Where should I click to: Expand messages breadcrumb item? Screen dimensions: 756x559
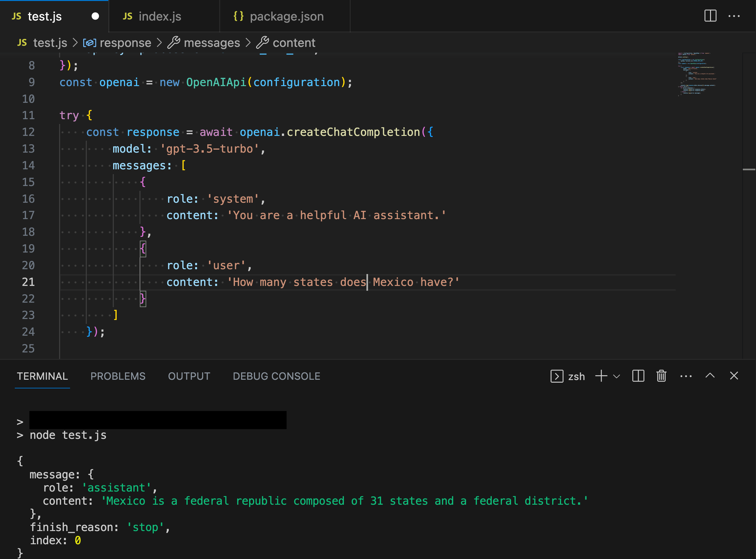click(x=212, y=43)
